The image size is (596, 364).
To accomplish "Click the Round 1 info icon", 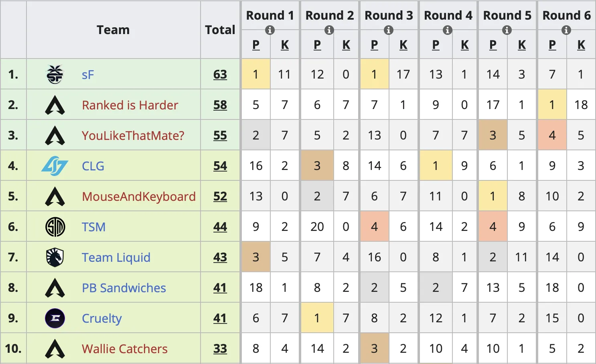I will point(270,30).
